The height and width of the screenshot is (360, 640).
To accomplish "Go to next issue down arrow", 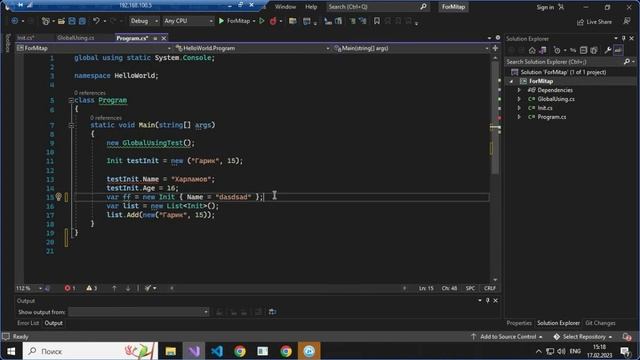I will click(x=128, y=288).
